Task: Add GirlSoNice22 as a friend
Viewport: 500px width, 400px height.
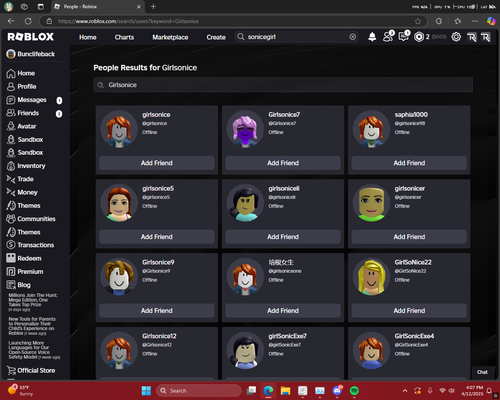Action: pyautogui.click(x=409, y=311)
